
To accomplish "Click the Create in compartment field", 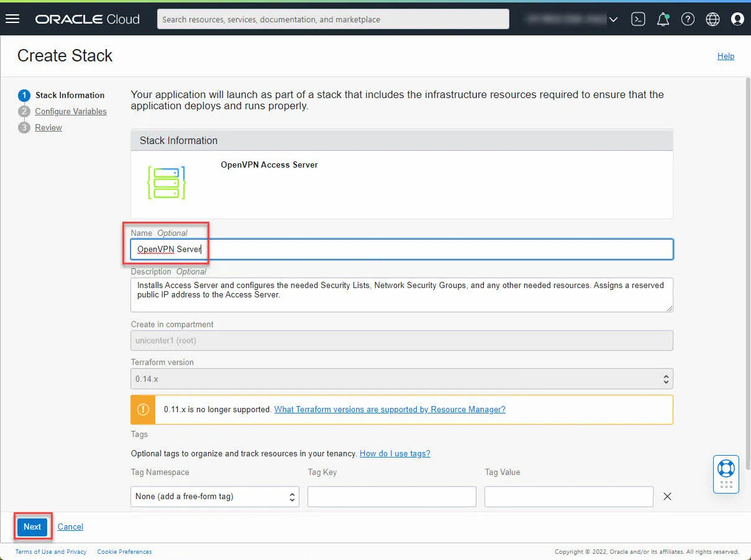I will coord(402,341).
